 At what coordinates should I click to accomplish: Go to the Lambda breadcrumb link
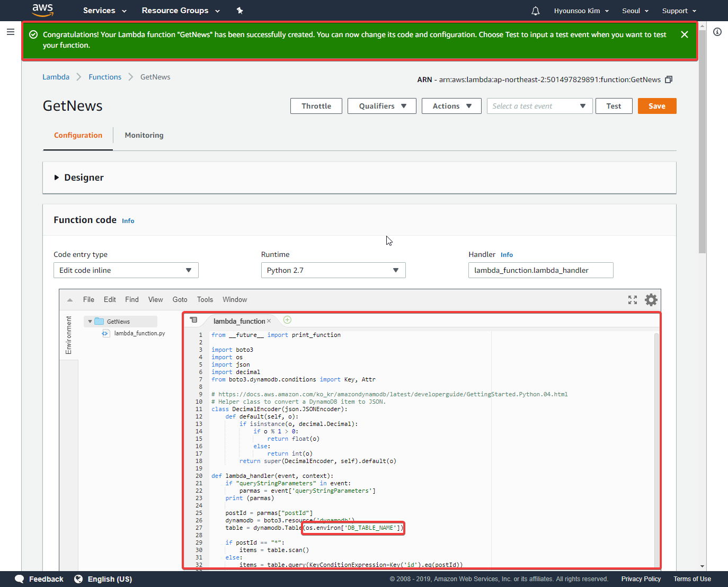coord(56,77)
